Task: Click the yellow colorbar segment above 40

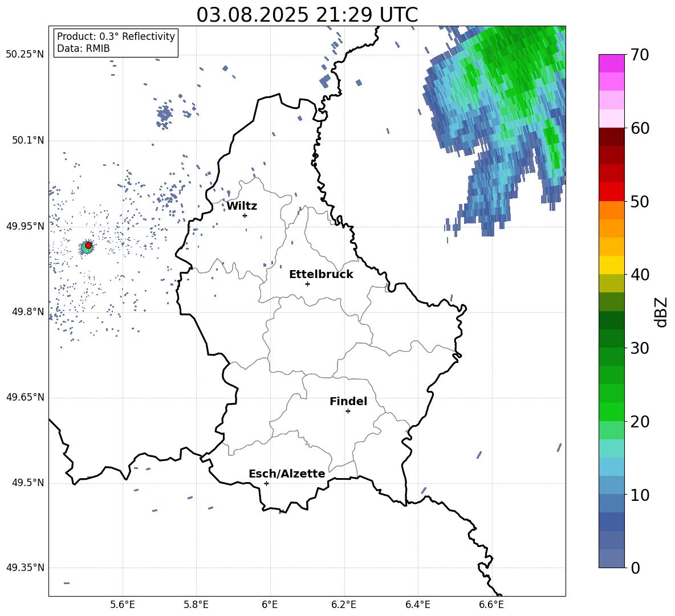Action: point(611,265)
